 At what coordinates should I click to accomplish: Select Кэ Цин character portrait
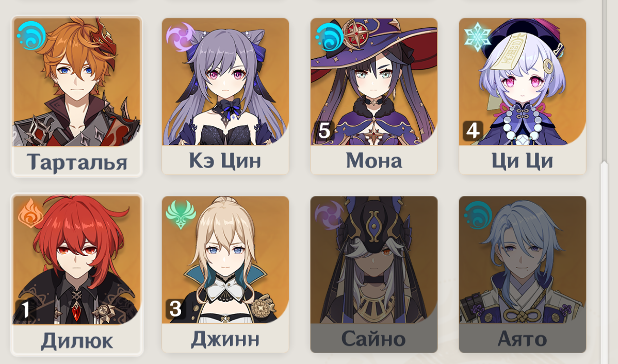point(225,81)
